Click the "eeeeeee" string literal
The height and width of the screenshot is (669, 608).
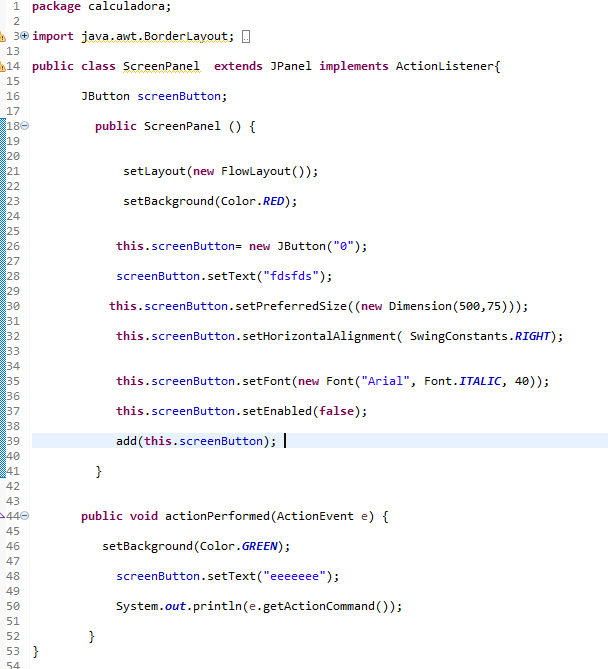pos(294,576)
